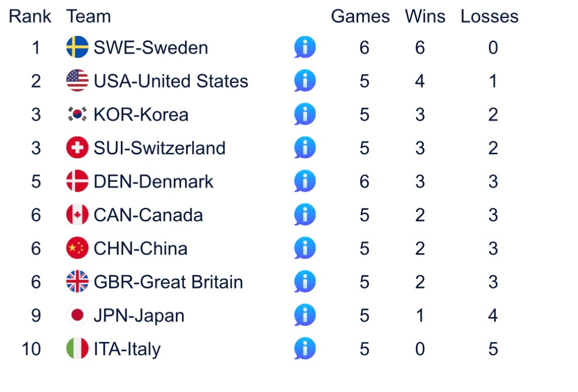Image resolution: width=578 pixels, height=392 pixels.
Task: Open info icon for United States row
Action: 305,81
